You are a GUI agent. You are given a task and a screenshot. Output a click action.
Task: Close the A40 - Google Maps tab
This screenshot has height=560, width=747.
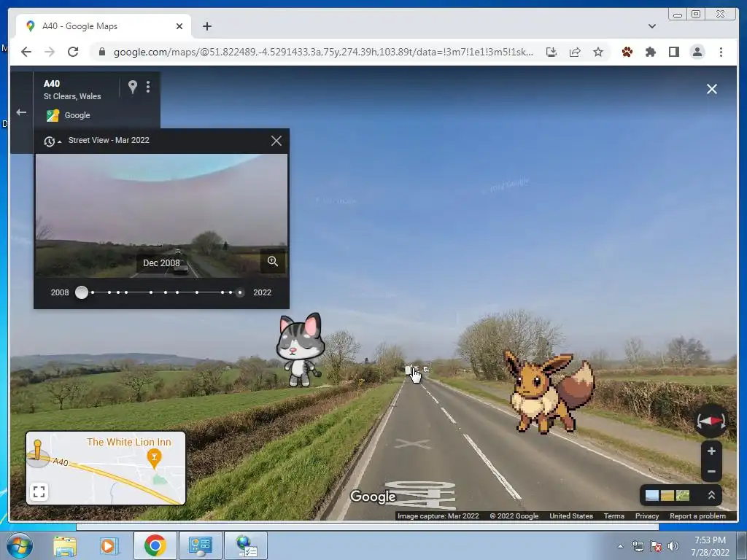coord(179,26)
